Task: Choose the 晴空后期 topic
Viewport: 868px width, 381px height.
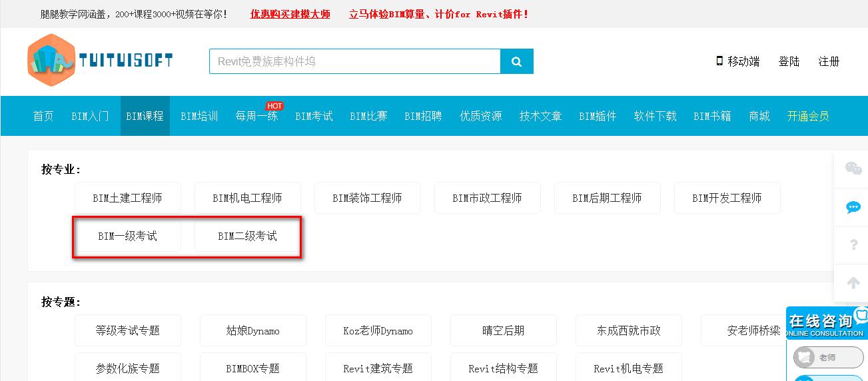Action: [504, 330]
